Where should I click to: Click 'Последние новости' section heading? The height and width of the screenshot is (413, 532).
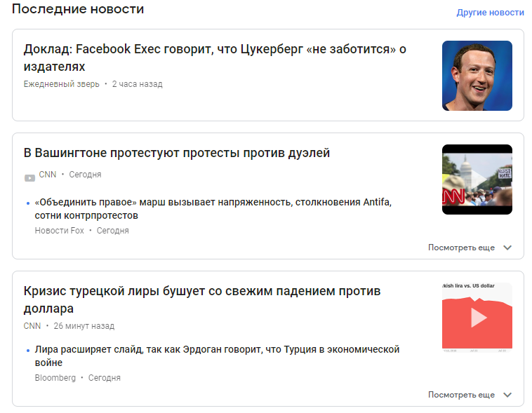(x=78, y=9)
